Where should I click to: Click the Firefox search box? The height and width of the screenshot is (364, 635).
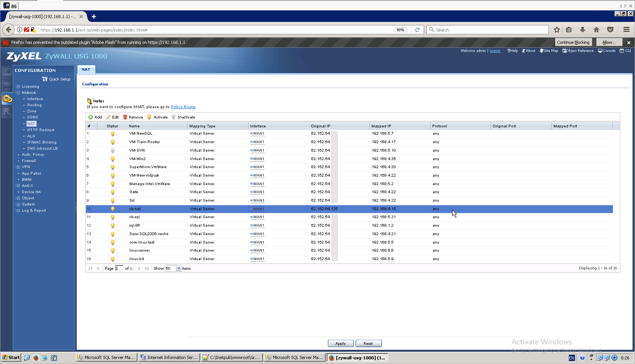click(488, 30)
